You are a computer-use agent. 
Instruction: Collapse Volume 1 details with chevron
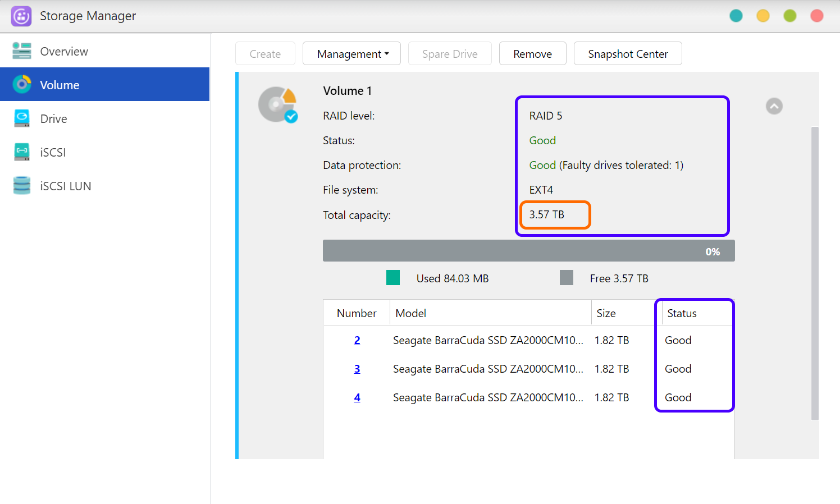[x=774, y=106]
